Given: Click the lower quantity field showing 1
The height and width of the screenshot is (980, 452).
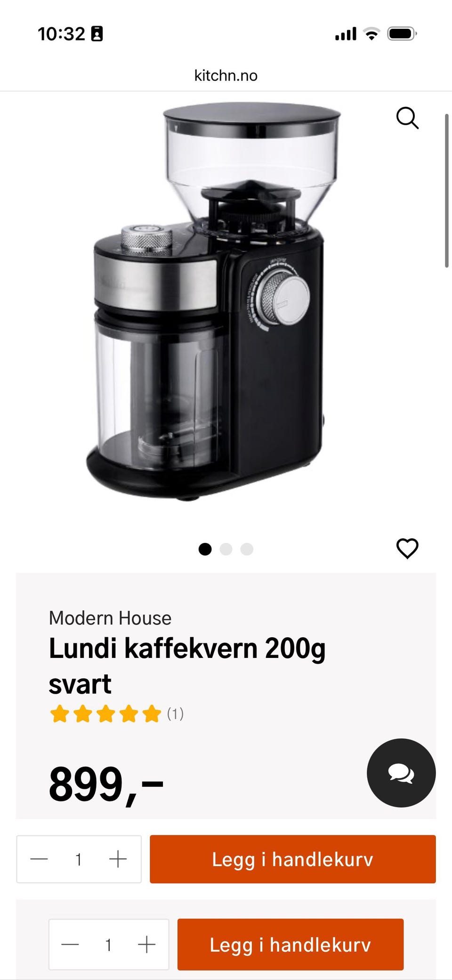Looking at the screenshot, I should coord(108,945).
